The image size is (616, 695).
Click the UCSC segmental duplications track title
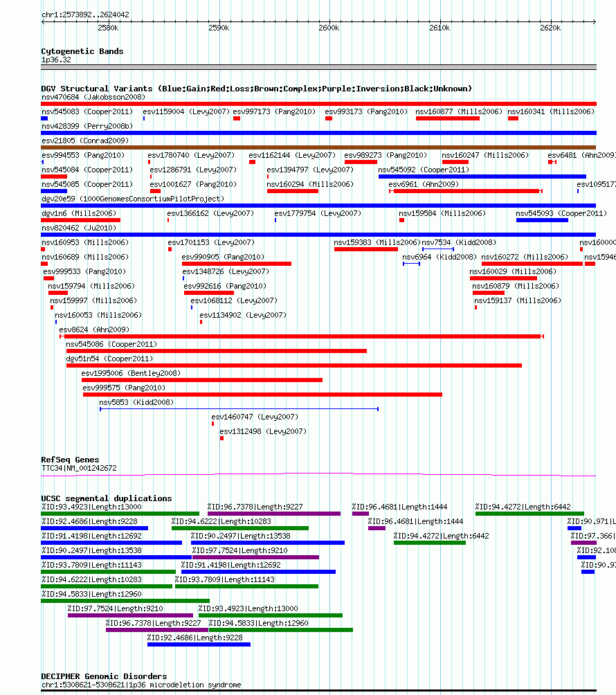click(107, 498)
